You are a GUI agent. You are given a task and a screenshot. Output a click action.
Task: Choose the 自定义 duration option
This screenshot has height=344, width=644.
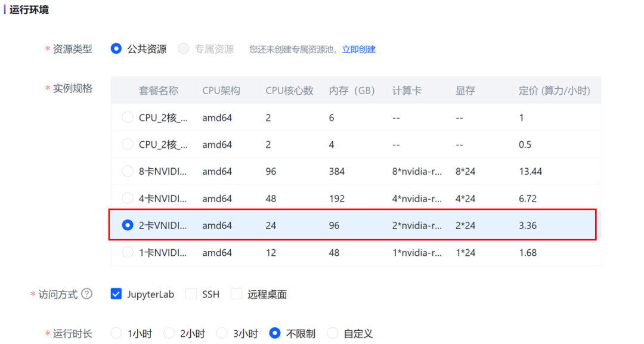pos(332,333)
